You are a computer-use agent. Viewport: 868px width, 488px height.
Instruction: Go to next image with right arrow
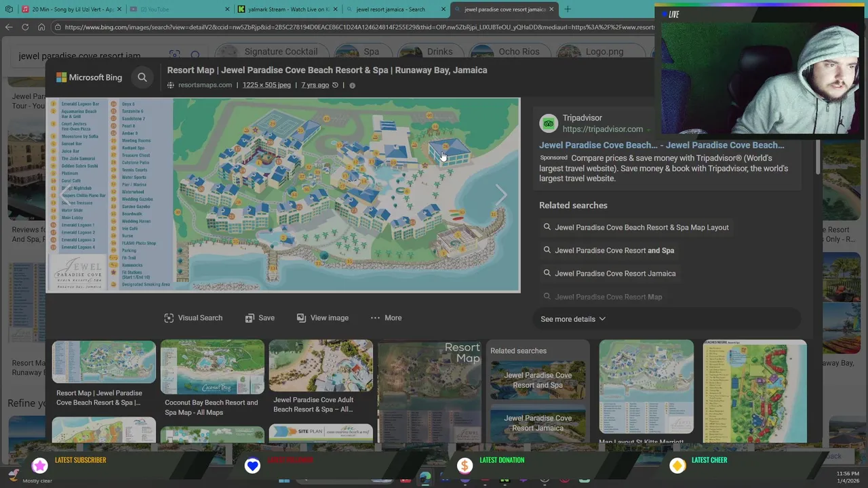[x=500, y=195]
